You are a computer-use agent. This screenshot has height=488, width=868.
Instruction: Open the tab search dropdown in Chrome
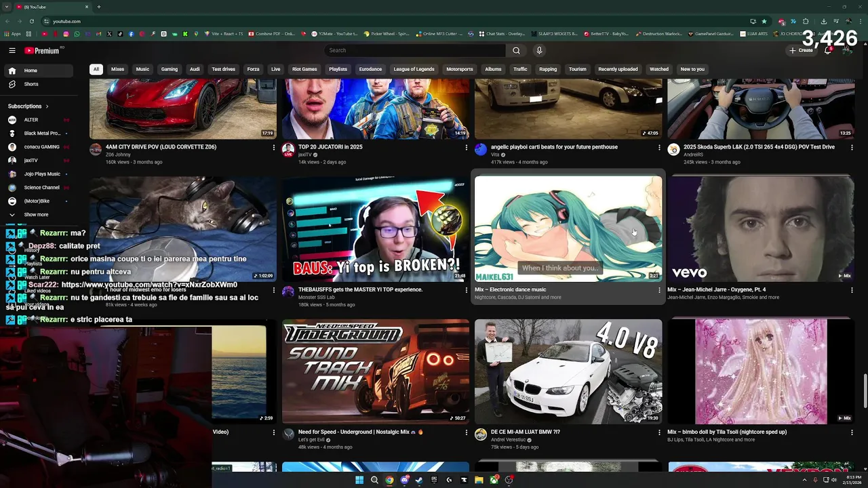click(x=7, y=7)
